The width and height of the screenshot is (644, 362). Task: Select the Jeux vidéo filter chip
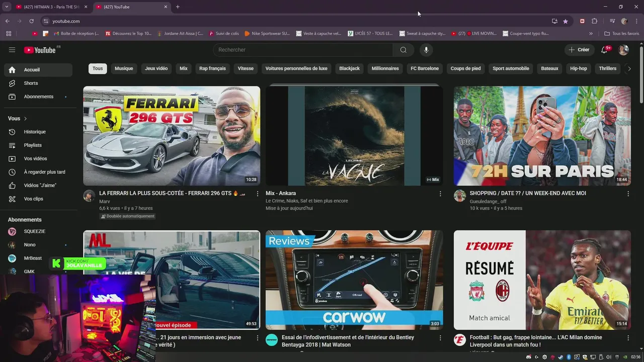pyautogui.click(x=156, y=68)
